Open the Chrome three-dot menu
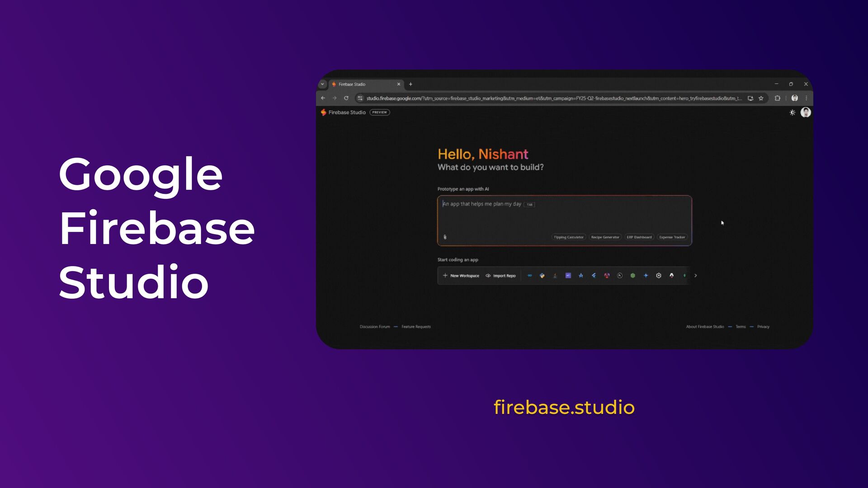 pyautogui.click(x=806, y=98)
